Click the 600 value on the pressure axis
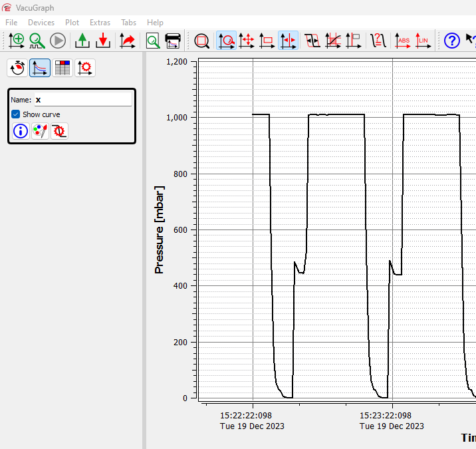 180,230
